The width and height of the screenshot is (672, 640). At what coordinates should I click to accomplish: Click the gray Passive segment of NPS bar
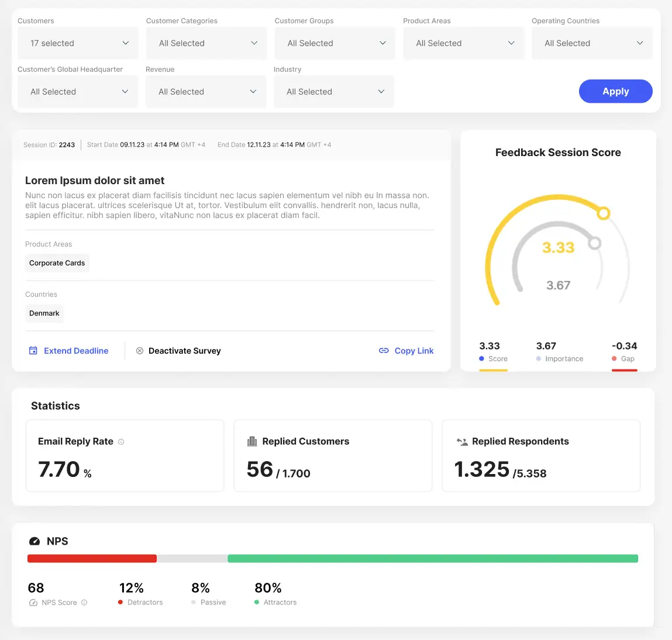pyautogui.click(x=192, y=559)
